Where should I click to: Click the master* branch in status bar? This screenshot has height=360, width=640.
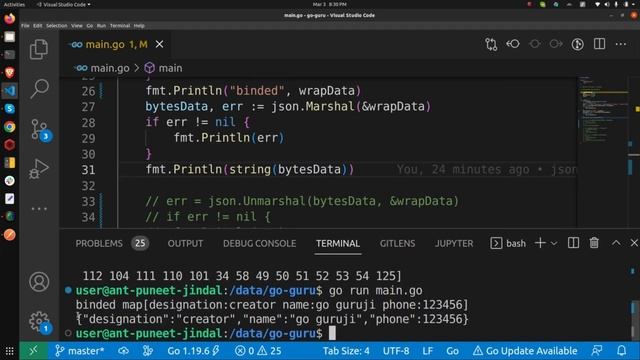click(x=80, y=351)
